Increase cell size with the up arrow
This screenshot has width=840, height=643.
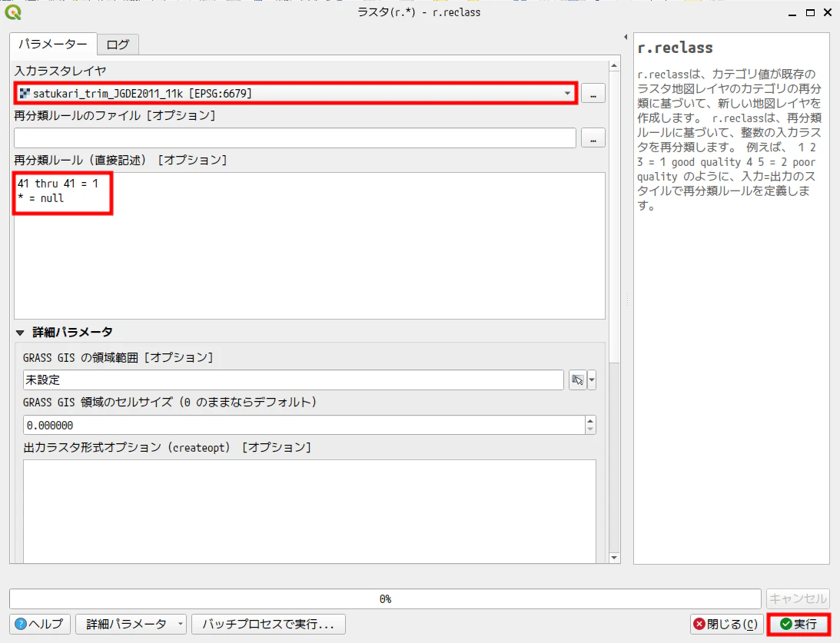pos(590,421)
